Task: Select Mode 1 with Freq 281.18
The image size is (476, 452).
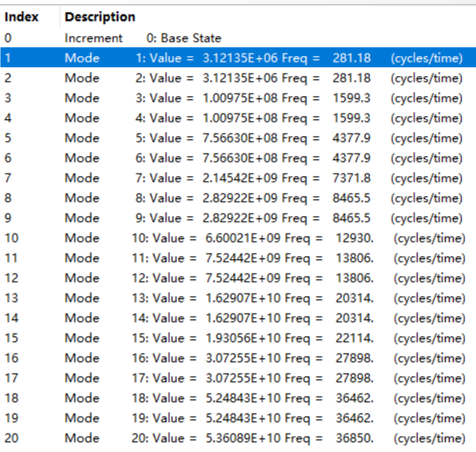Action: (x=238, y=58)
